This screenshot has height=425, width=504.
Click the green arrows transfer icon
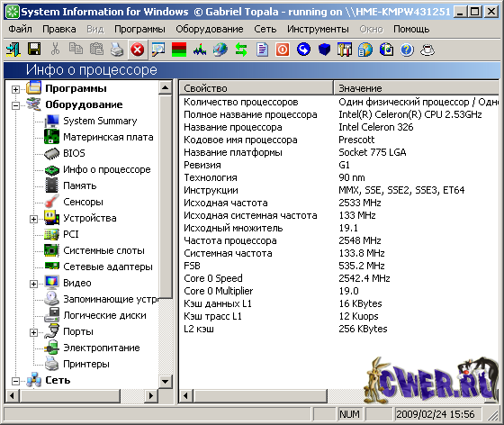(241, 50)
